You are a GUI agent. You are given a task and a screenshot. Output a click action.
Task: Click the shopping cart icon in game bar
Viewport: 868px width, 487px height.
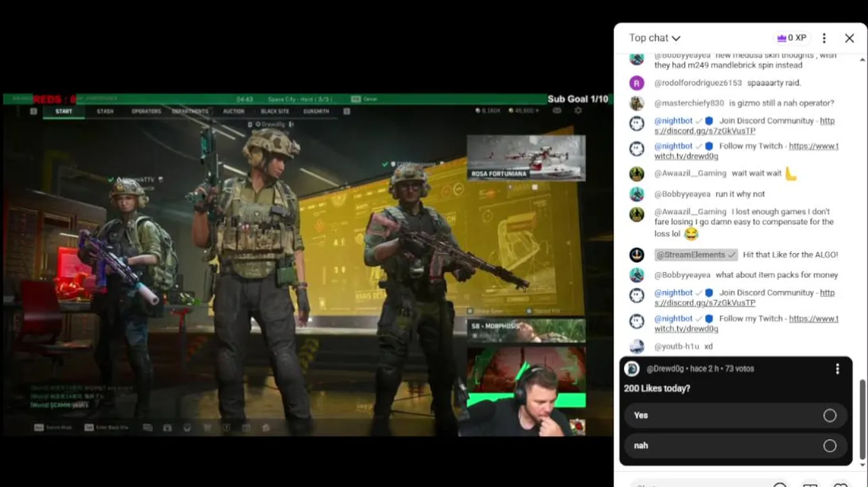207,427
